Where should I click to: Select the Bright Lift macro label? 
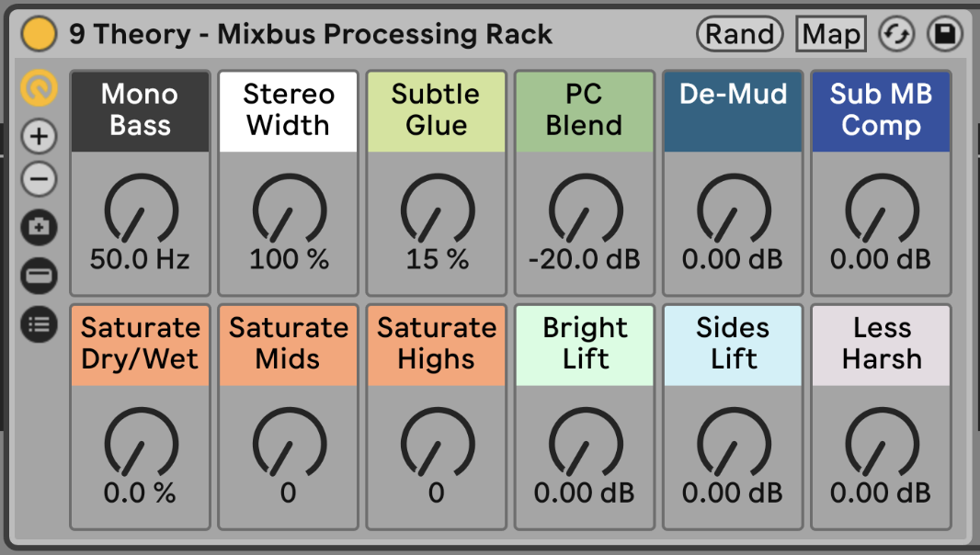click(585, 345)
